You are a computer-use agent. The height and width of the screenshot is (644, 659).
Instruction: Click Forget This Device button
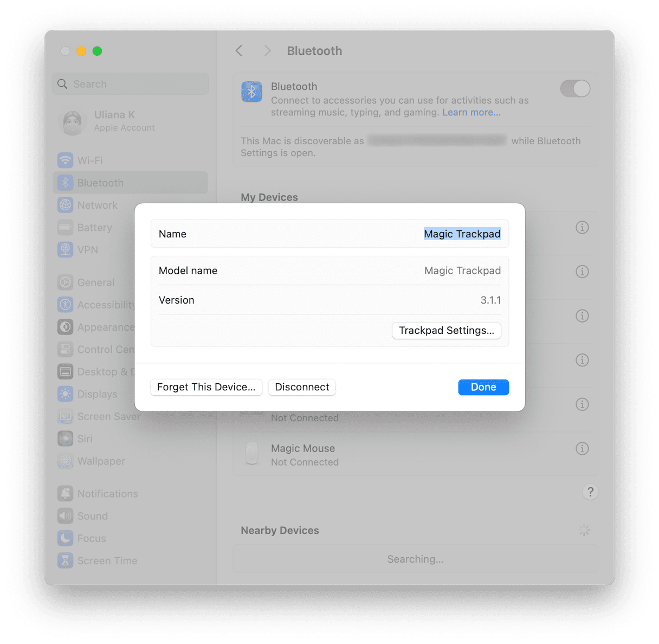coord(206,387)
